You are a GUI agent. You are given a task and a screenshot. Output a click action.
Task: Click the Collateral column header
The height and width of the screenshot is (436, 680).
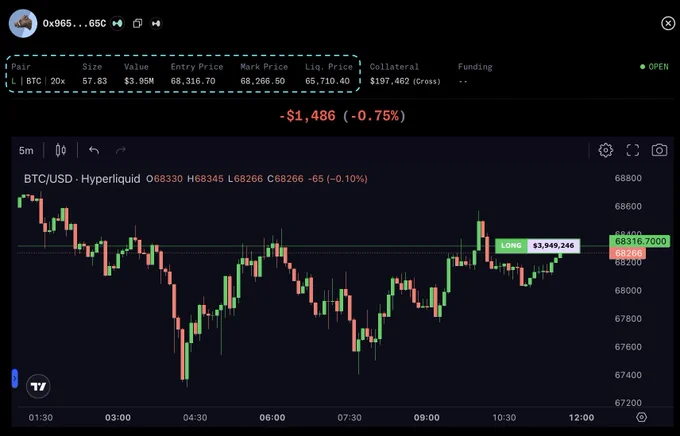click(x=394, y=67)
